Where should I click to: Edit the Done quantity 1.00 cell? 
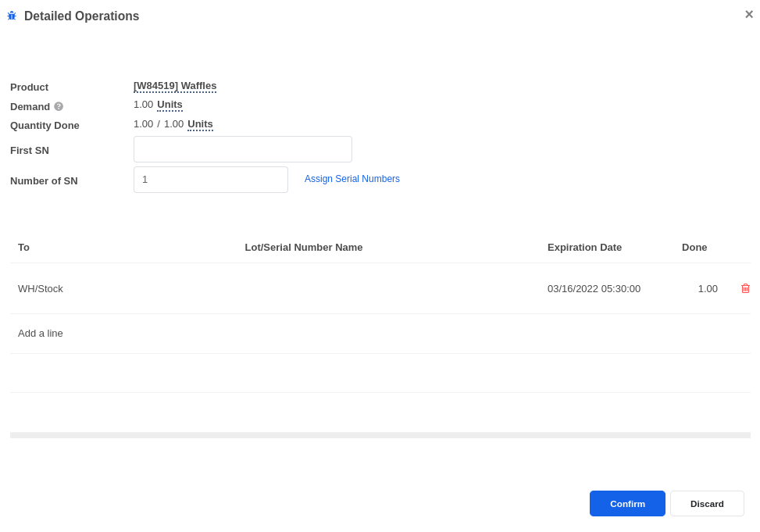coord(708,289)
